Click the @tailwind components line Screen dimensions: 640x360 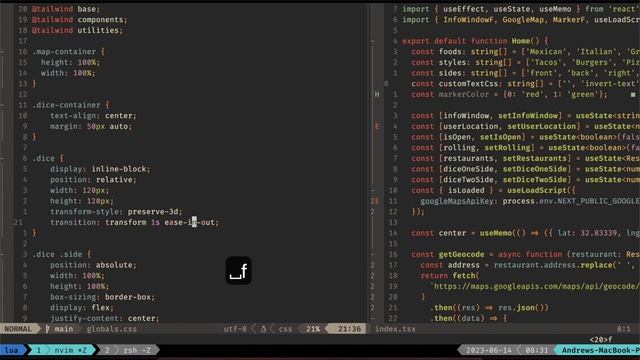[80, 20]
